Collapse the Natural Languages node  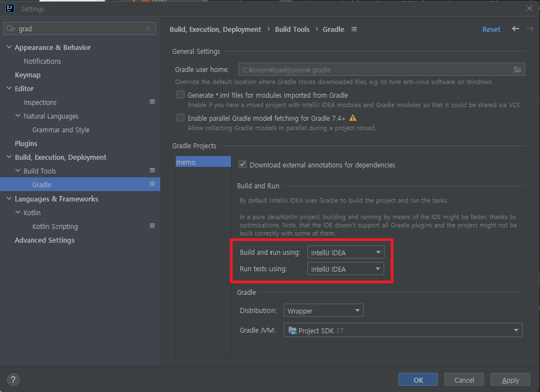(18, 116)
